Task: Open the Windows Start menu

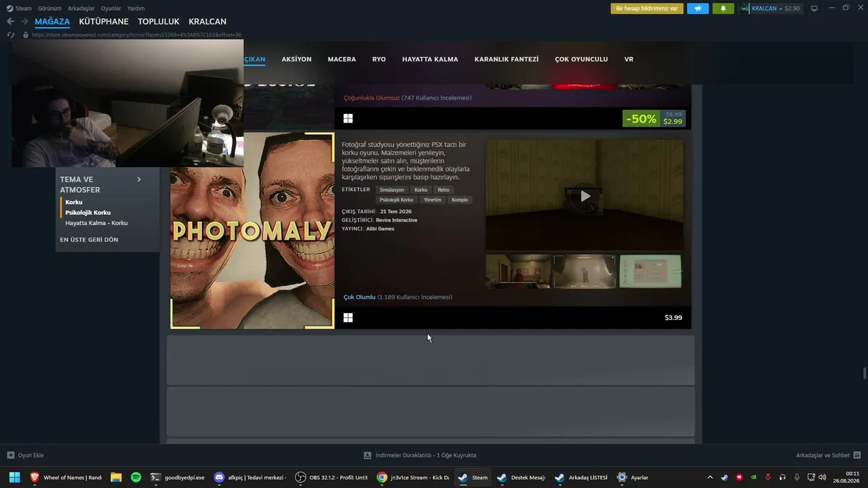Action: (x=14, y=477)
